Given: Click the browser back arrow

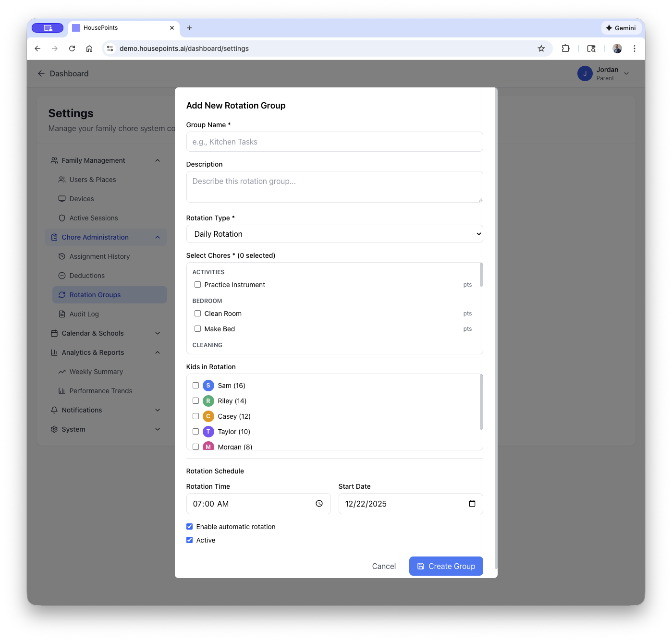Looking at the screenshot, I should (37, 48).
